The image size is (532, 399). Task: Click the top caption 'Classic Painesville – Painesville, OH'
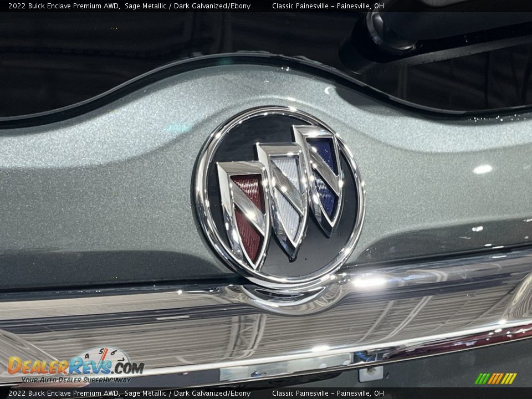coord(328,6)
